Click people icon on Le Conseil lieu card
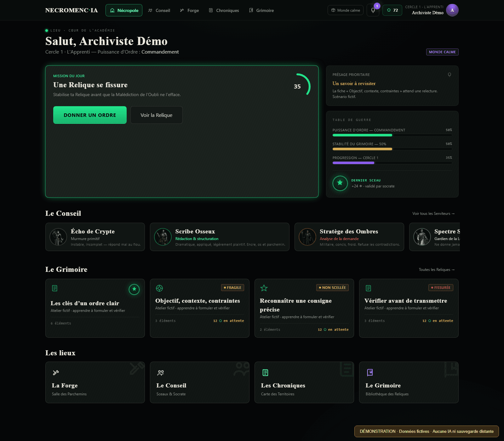The width and height of the screenshot is (504, 441). point(161,373)
